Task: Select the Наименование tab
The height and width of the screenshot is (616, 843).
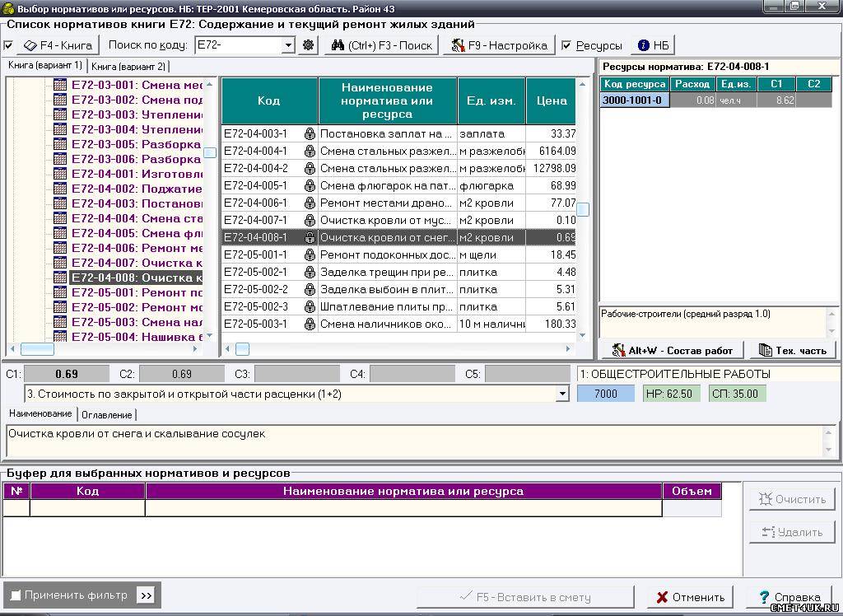Action: (x=40, y=413)
